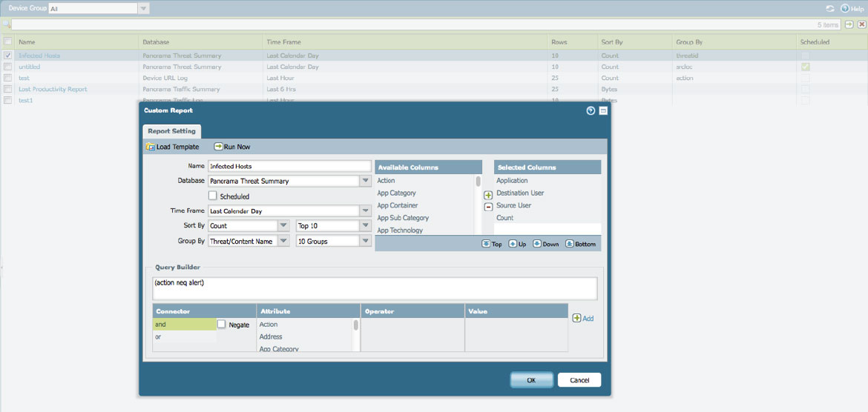868x412 pixels.
Task: Move selected column Up
Action: tap(513, 244)
